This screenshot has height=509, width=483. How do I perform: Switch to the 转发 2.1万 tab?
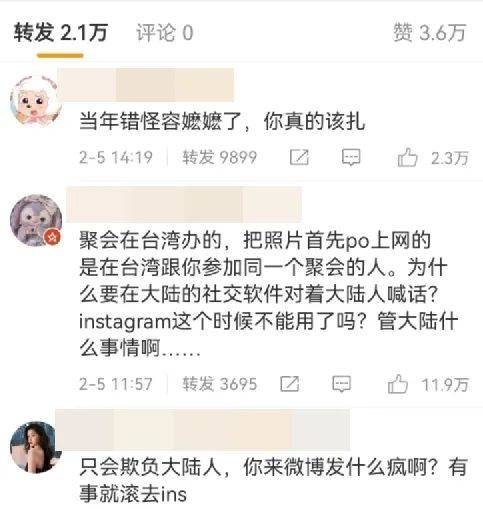(60, 33)
